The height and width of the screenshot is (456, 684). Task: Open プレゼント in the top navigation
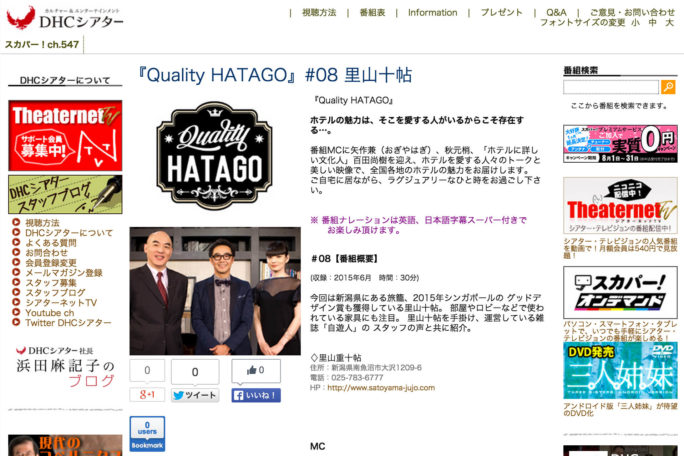pyautogui.click(x=502, y=13)
